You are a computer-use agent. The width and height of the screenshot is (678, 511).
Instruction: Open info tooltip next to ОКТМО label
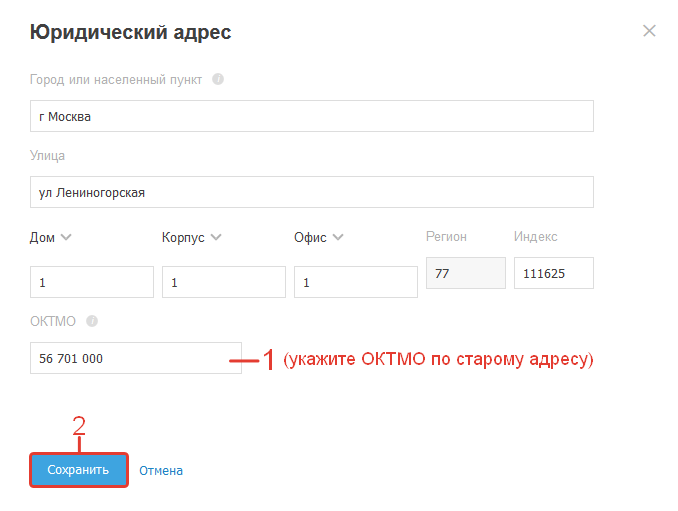pos(92,321)
